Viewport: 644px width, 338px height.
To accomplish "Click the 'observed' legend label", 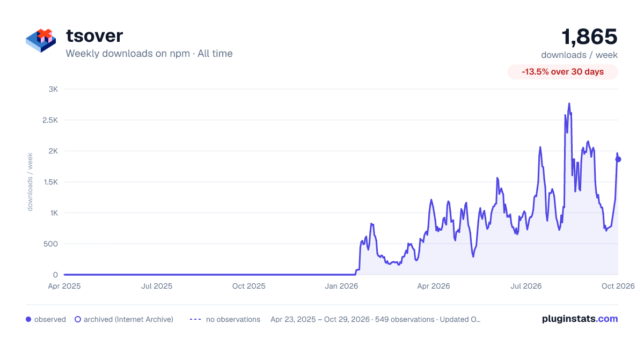I will 50,319.
